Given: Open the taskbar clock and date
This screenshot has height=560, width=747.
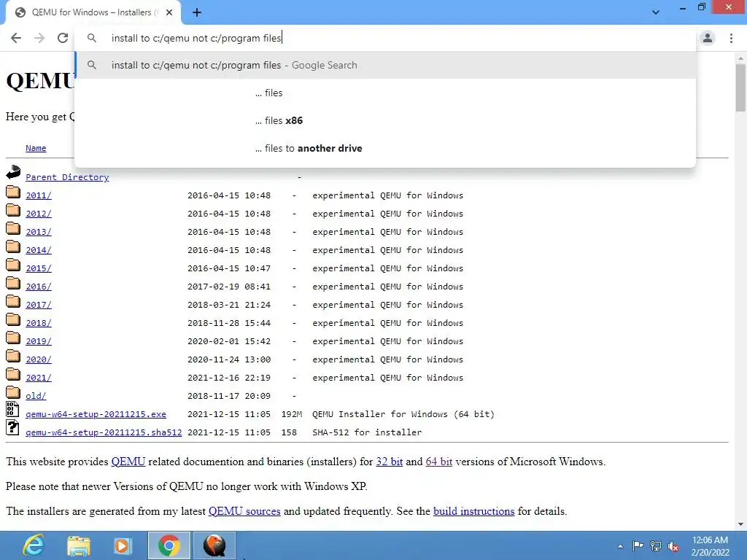Looking at the screenshot, I should click(x=710, y=546).
